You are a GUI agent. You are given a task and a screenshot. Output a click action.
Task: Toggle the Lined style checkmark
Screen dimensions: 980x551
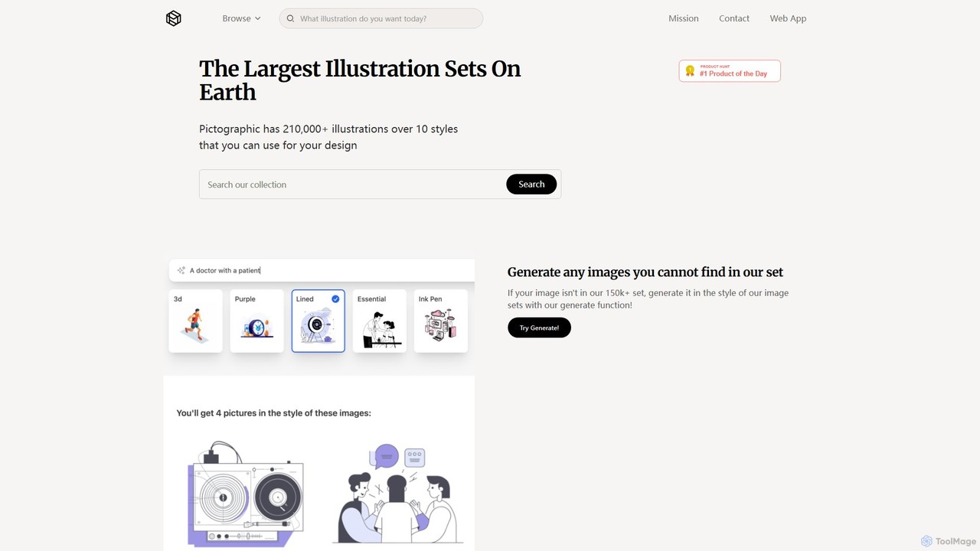pos(335,299)
